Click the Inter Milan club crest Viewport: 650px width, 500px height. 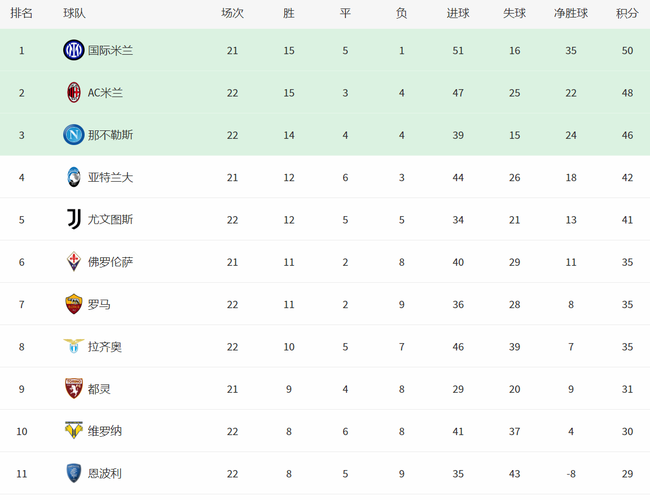(x=74, y=50)
